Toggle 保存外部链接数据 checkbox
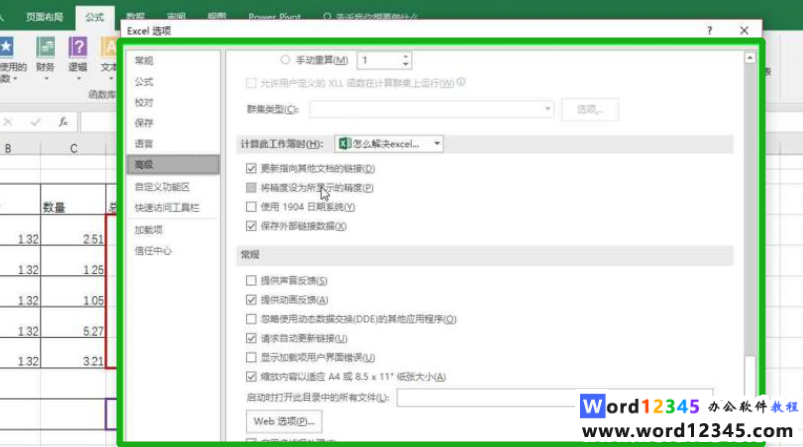The height and width of the screenshot is (447, 803). (251, 226)
